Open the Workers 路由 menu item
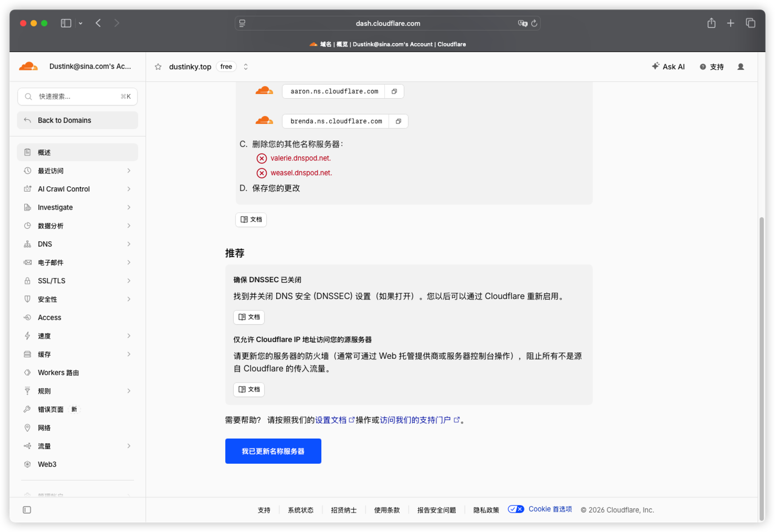This screenshot has height=532, width=775. pos(78,373)
